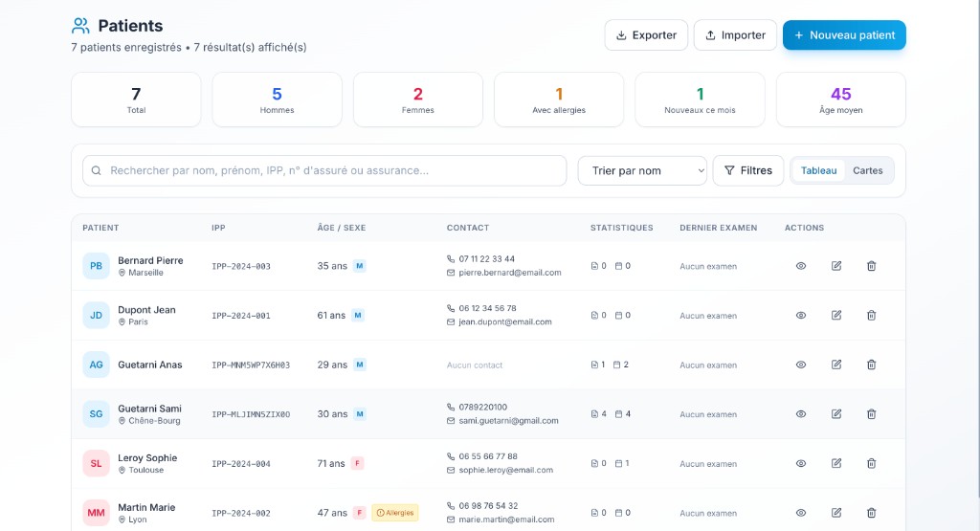Click email sami.guetarni@gmail.com
The width and height of the screenshot is (980, 531).
509,421
